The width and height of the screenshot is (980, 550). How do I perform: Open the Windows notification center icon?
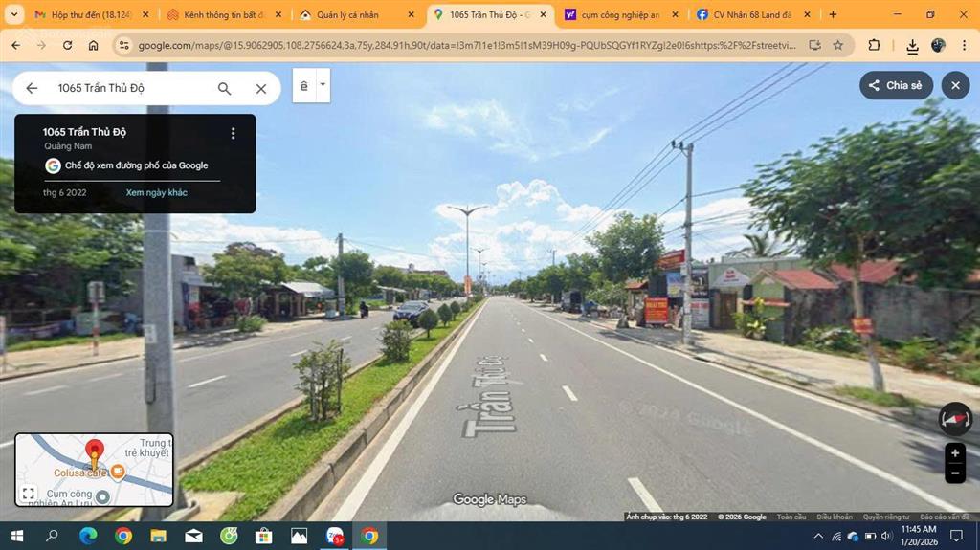click(956, 536)
